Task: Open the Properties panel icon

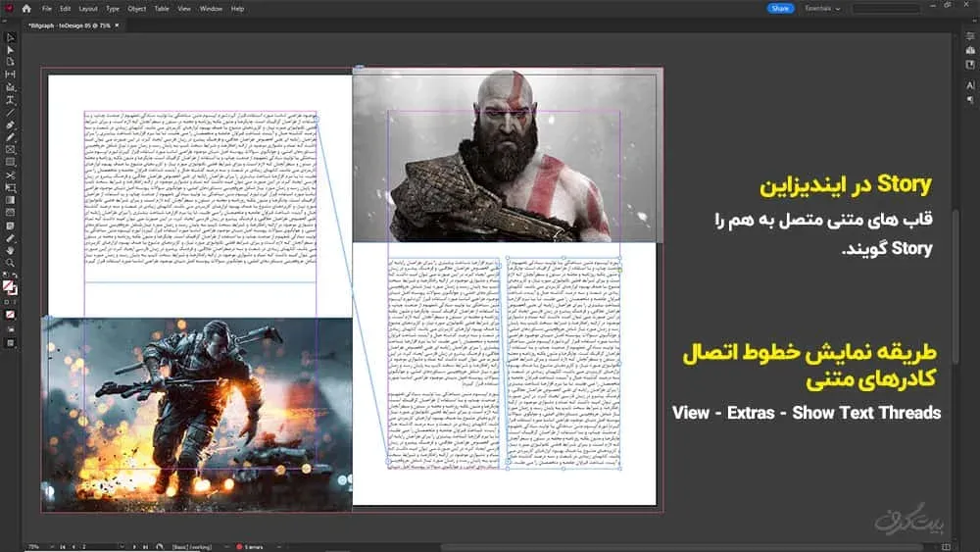Action: pyautogui.click(x=970, y=37)
